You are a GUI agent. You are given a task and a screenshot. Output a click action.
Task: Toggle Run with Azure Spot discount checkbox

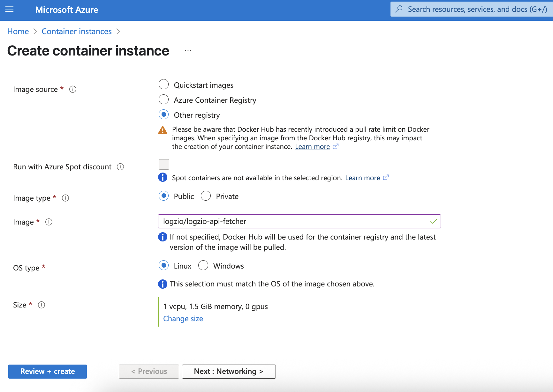[x=164, y=164]
